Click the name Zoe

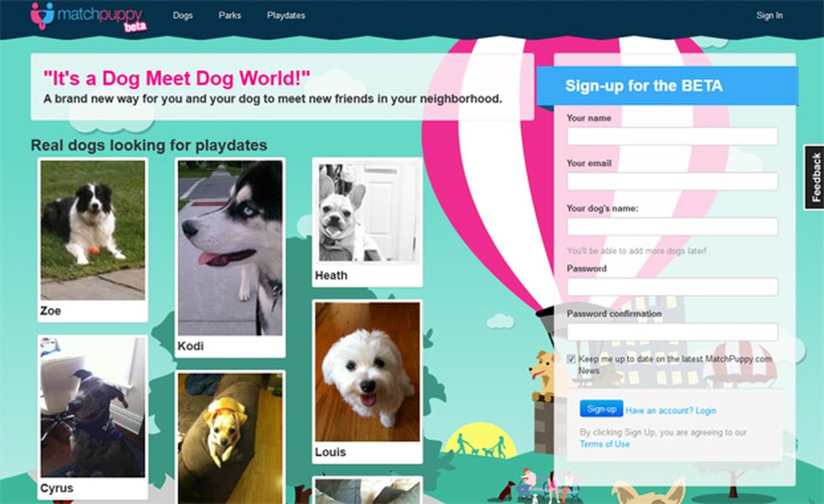click(x=50, y=311)
